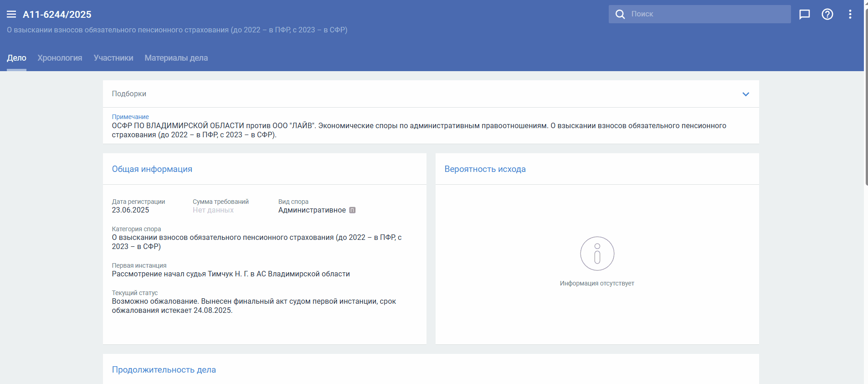Click the info icon next to Административное
The height and width of the screenshot is (384, 868).
tap(352, 210)
